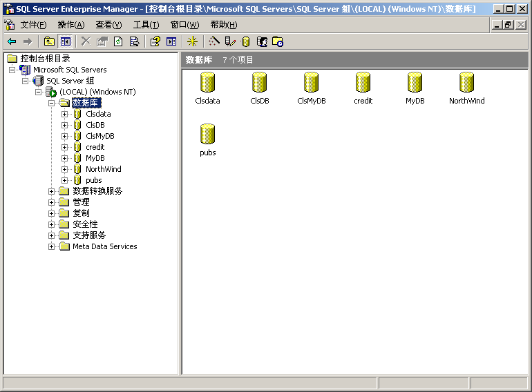Image resolution: width=532 pixels, height=392 pixels.
Task: Expand the Clsdata database tree node
Action: coord(64,114)
